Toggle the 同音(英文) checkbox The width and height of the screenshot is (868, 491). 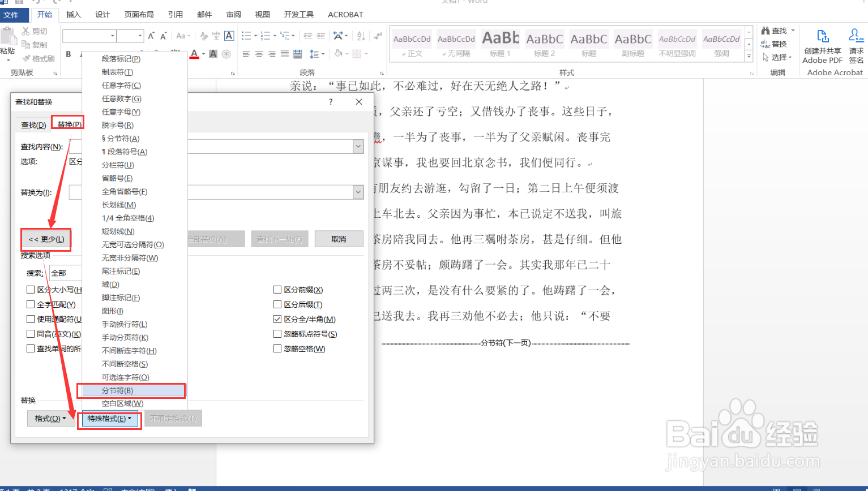(31, 334)
